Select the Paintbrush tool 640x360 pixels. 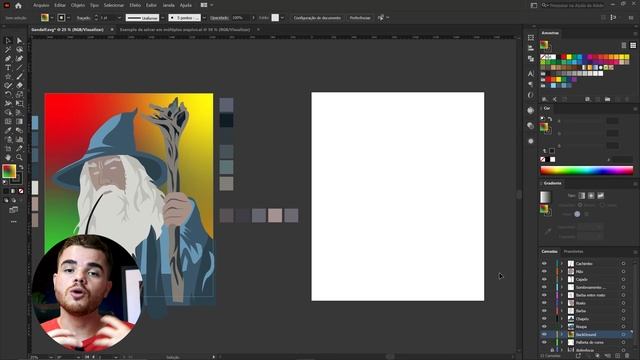pyautogui.click(x=19, y=76)
